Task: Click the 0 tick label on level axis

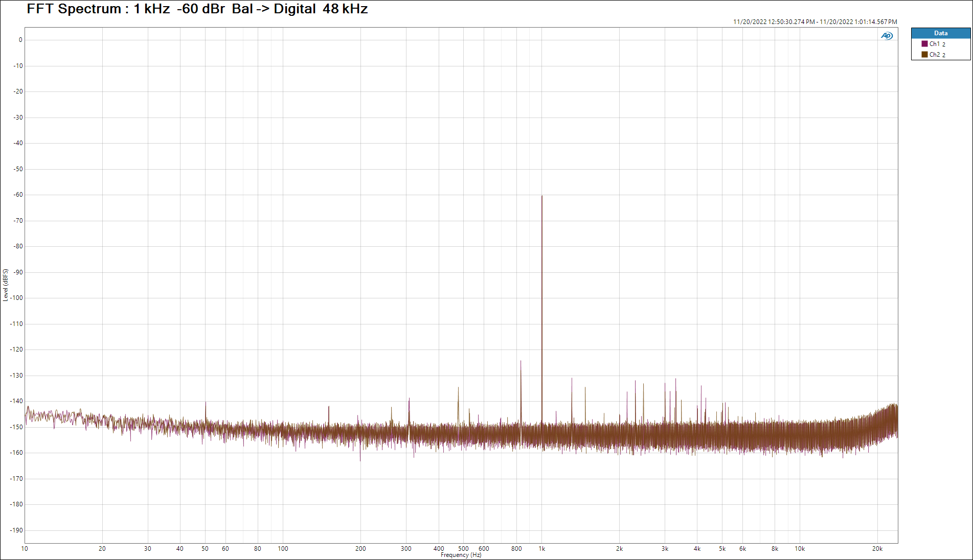Action: (20, 40)
